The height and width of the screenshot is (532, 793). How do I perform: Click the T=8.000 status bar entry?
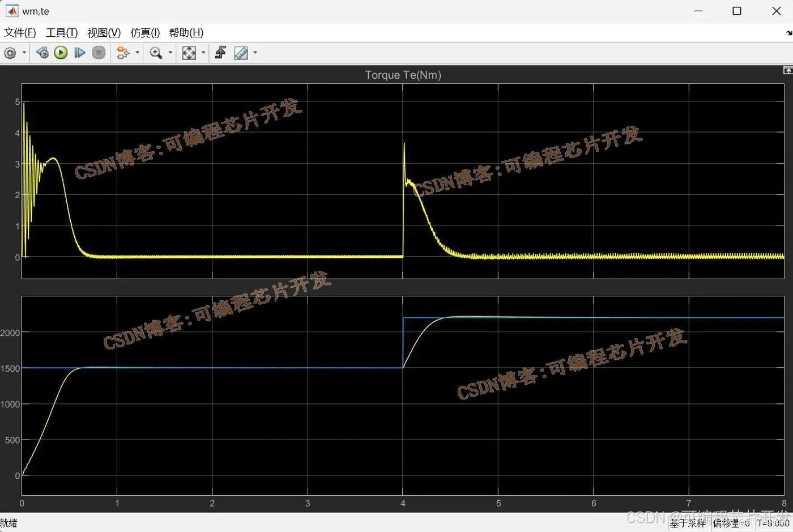pyautogui.click(x=773, y=523)
